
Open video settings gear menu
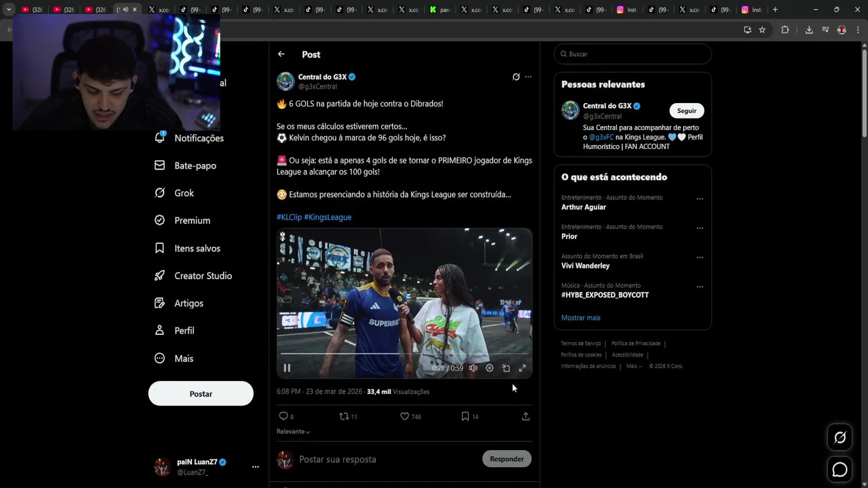coord(490,368)
